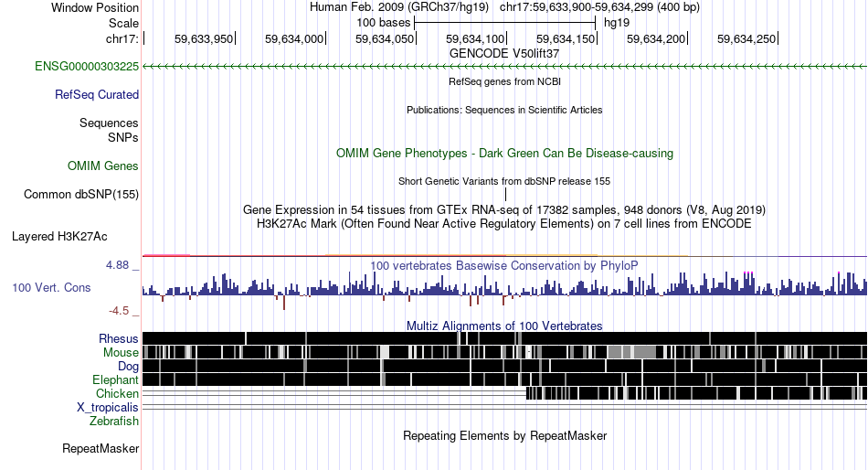Click Repeating Elements by RepeatMasker title
The width and height of the screenshot is (868, 470).
[504, 435]
